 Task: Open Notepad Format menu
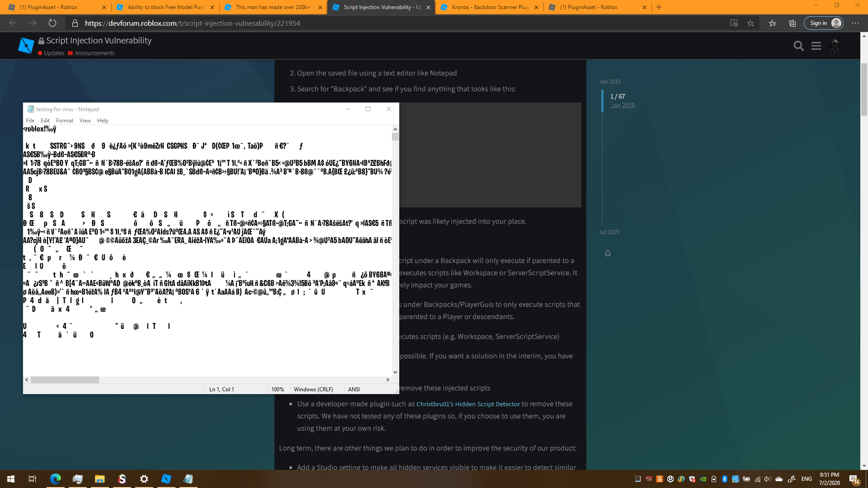pos(65,121)
